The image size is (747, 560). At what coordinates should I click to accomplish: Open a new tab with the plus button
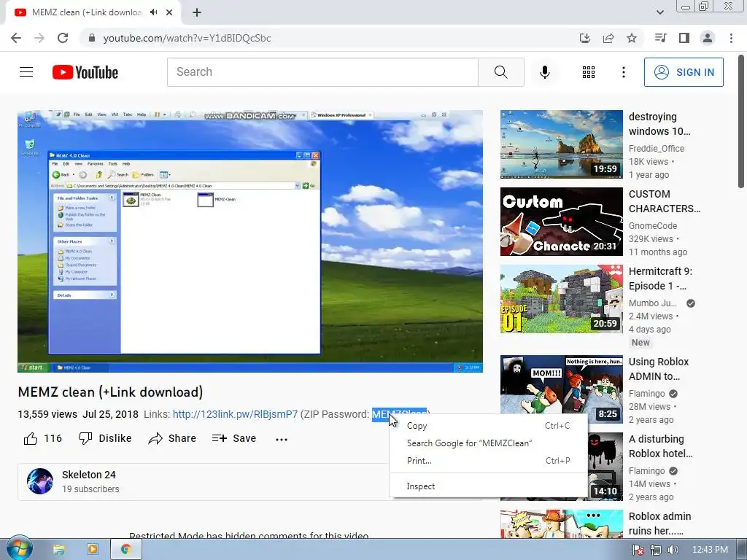(197, 12)
